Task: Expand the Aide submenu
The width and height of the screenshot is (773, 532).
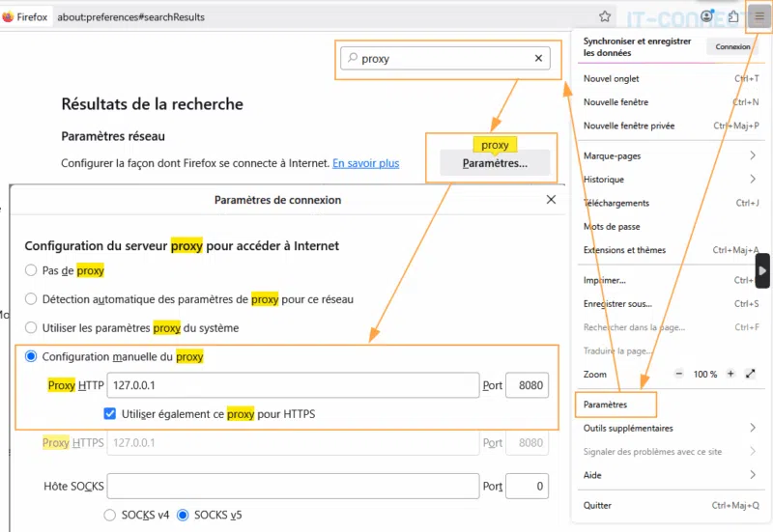Action: pos(671,475)
